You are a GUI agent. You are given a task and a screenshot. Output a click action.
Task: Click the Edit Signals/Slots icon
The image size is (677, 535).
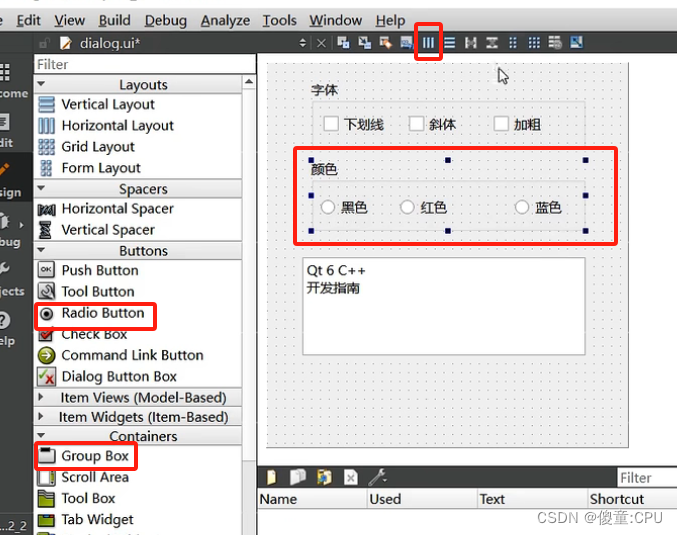365,43
